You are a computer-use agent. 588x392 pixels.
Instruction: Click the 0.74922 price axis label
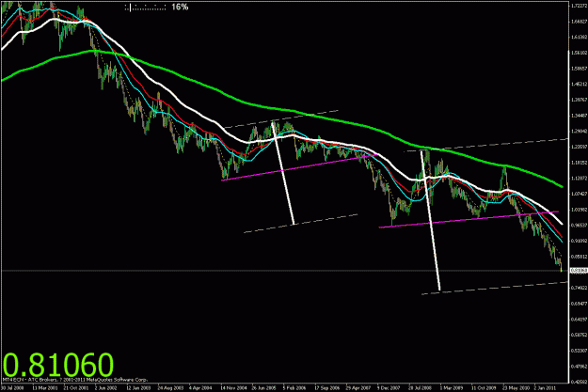(x=579, y=288)
